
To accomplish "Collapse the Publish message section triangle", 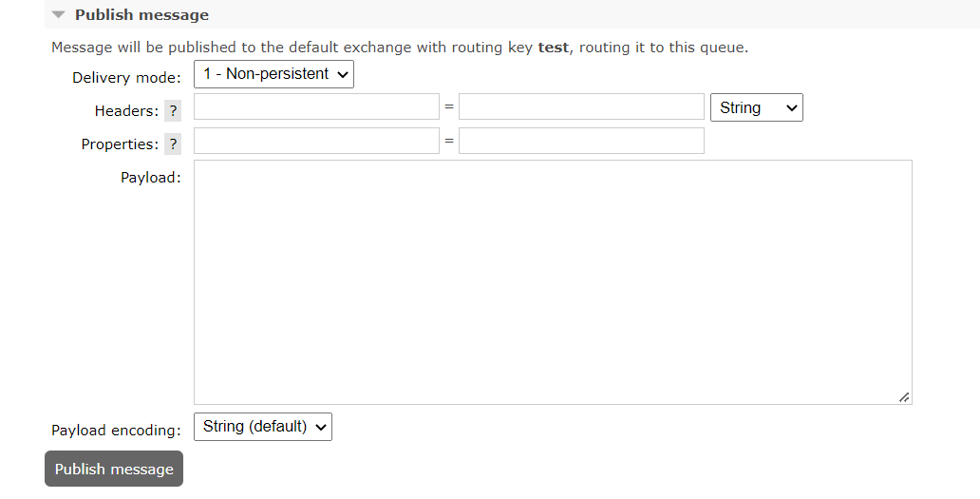I will pos(59,15).
